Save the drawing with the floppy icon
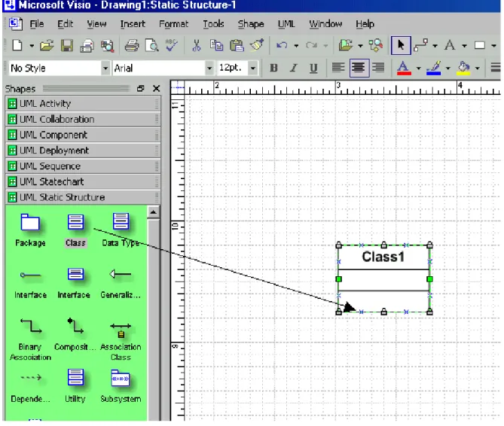 (x=67, y=46)
